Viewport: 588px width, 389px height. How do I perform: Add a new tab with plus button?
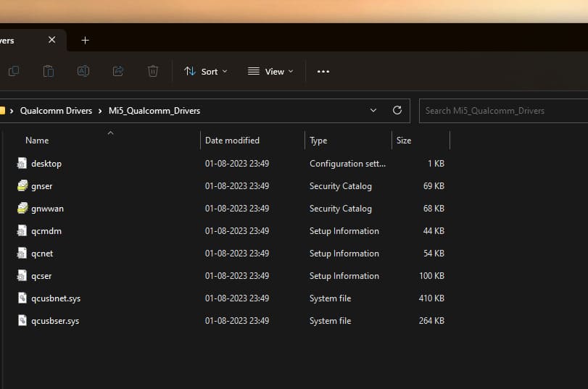click(85, 40)
